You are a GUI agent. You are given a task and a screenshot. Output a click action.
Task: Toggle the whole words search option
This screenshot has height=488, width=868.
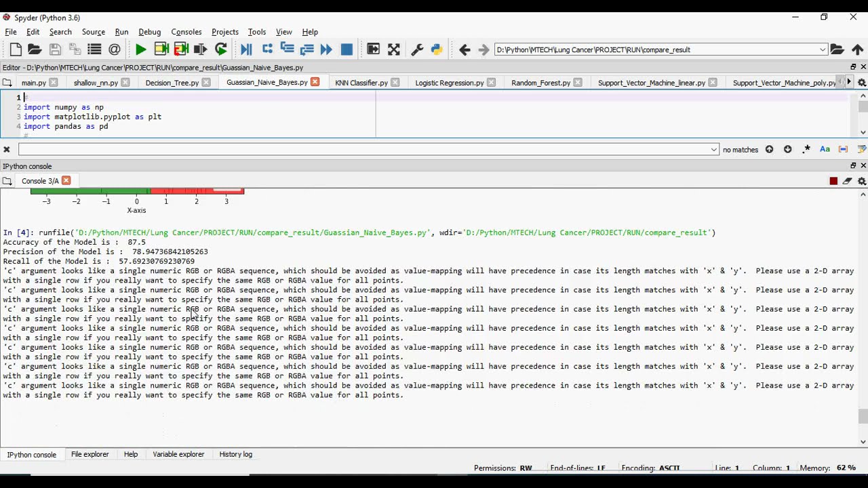coord(843,149)
